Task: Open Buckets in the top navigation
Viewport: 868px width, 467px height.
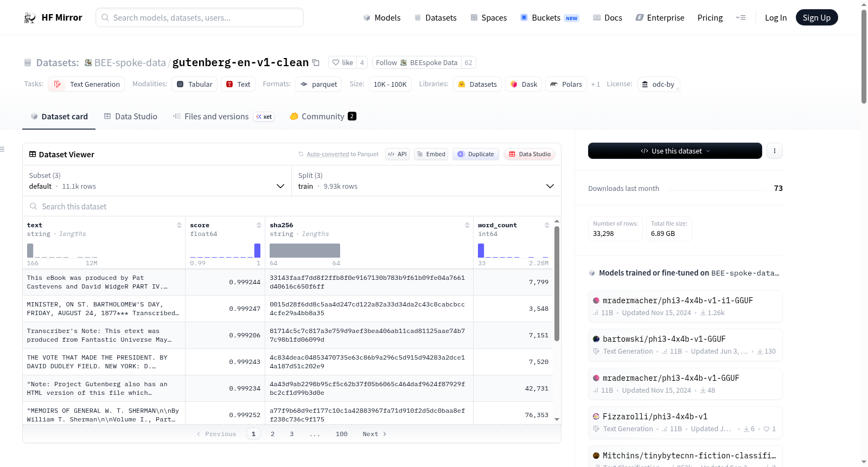Action: (x=550, y=18)
